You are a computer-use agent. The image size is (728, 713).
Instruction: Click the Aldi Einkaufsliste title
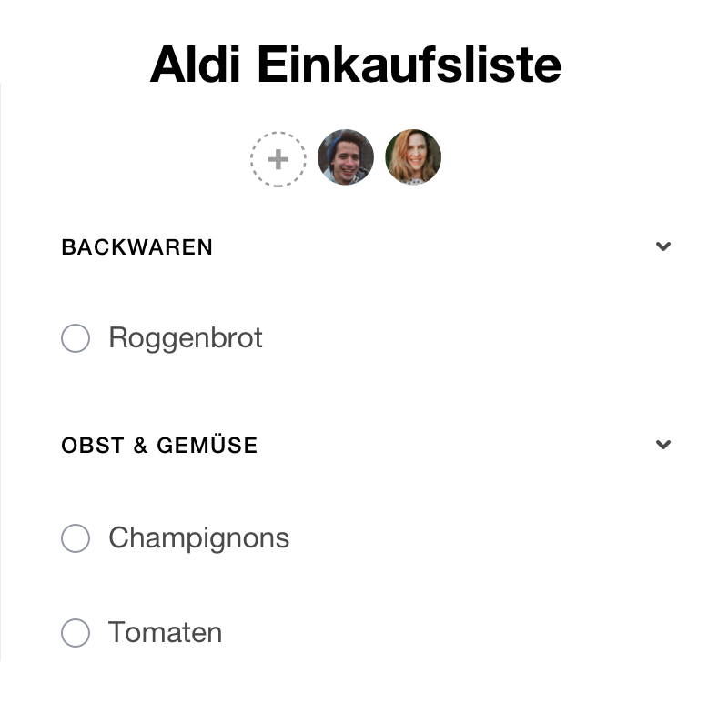point(356,64)
